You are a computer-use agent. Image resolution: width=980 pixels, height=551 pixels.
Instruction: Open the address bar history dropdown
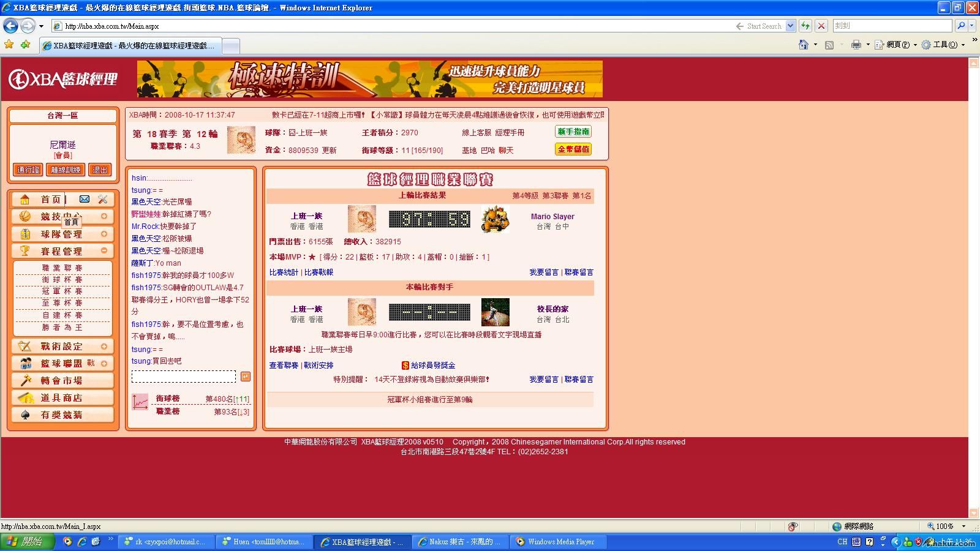tap(790, 26)
